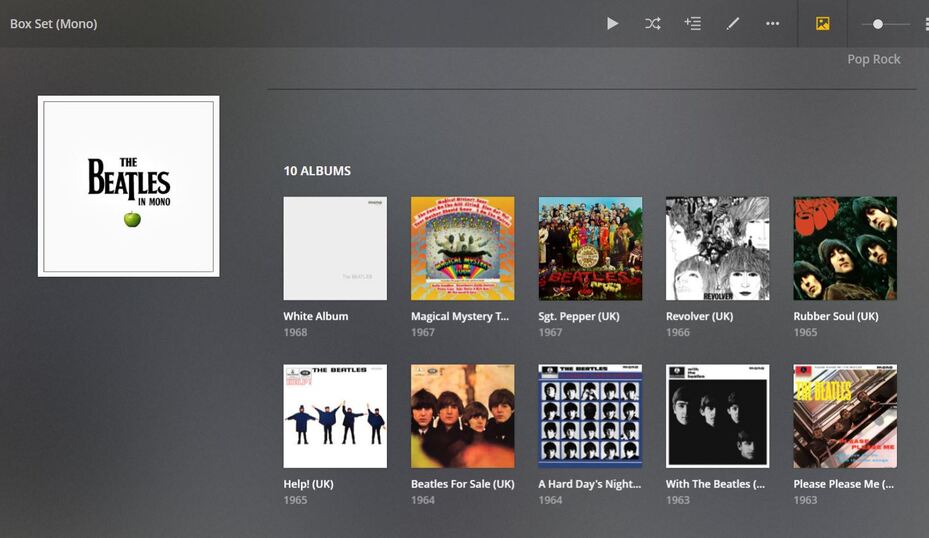Click year 1967 under Sgt. Pepper (UK)

pos(550,332)
